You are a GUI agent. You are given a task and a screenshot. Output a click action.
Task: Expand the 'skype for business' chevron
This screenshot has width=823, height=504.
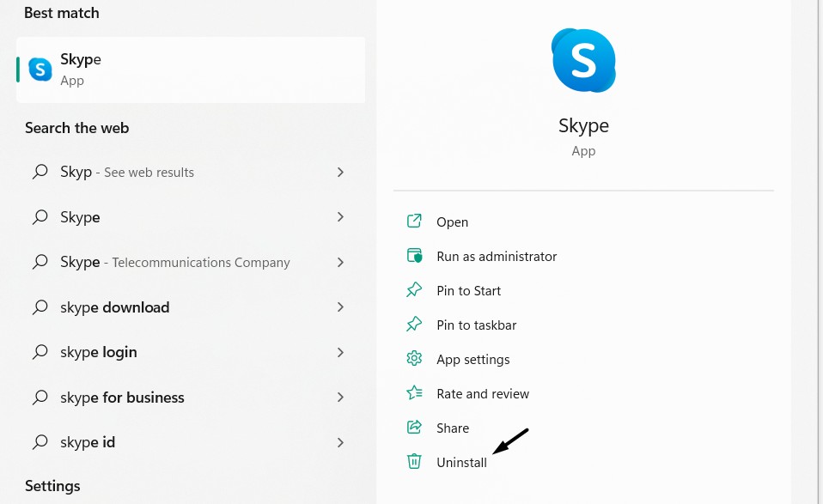click(x=340, y=398)
